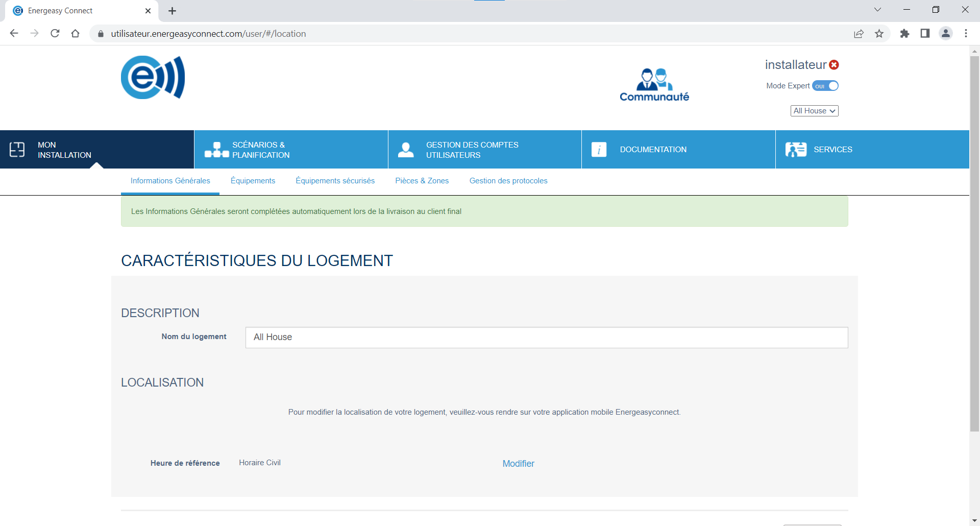Screen dimensions: 980x526
Task: Click the installateur username text
Action: [795, 65]
